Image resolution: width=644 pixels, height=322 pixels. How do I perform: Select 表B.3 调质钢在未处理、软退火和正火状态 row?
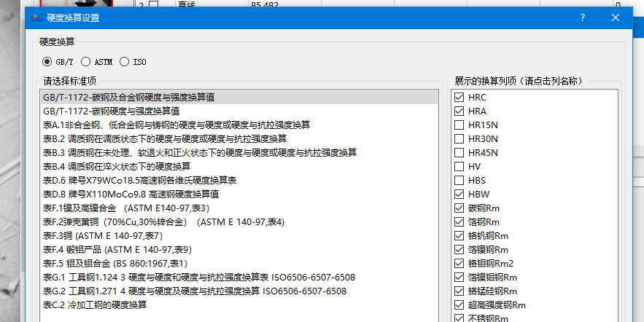239,153
